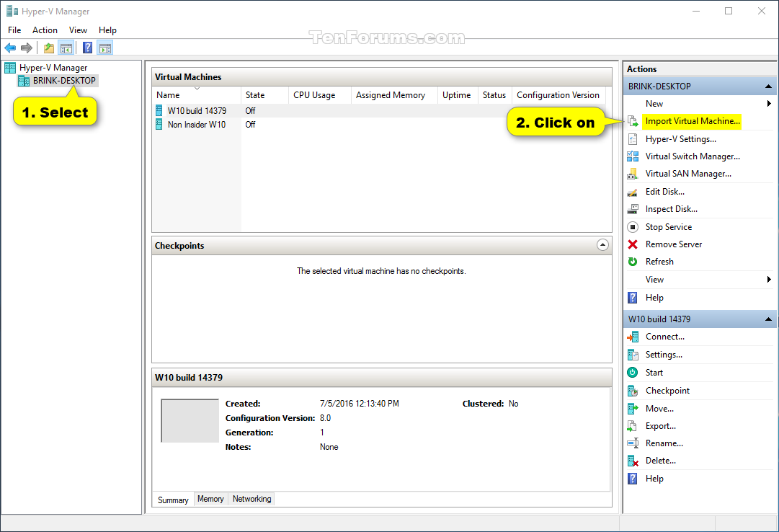Click Virtual SAN Manager... action
Image resolution: width=779 pixels, height=532 pixels.
pyautogui.click(x=688, y=174)
